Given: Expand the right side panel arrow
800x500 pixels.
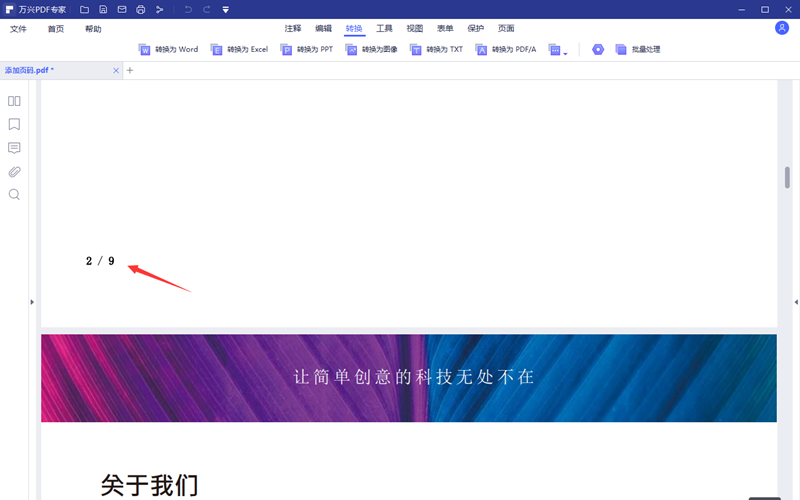Looking at the screenshot, I should click(x=795, y=301).
